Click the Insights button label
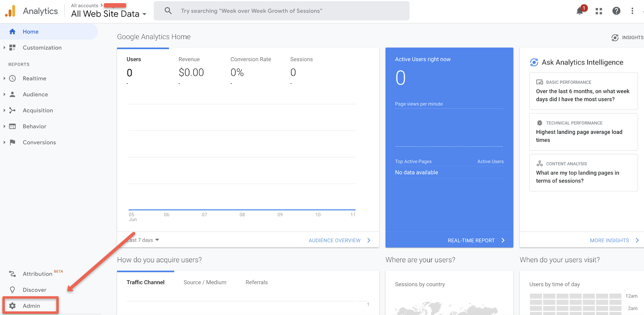The width and height of the screenshot is (644, 315). pyautogui.click(x=632, y=37)
